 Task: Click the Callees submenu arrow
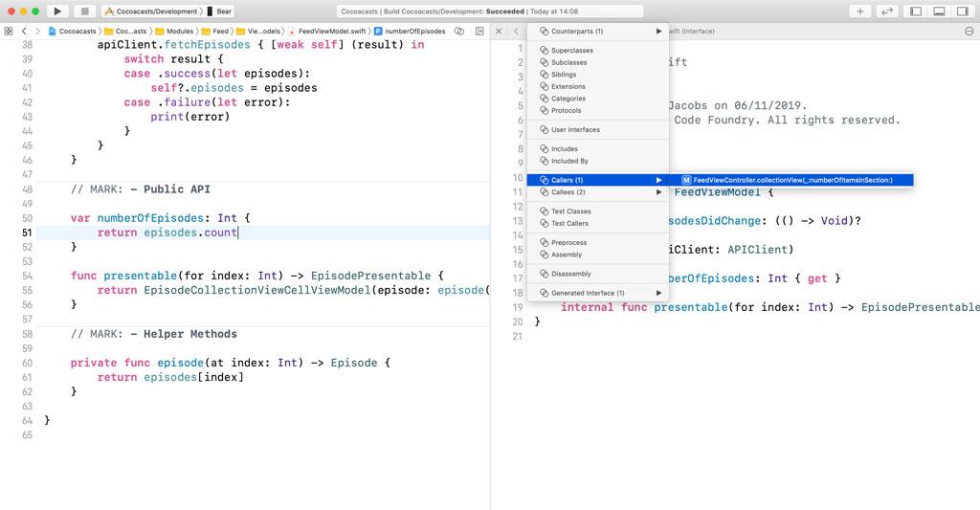(x=658, y=192)
